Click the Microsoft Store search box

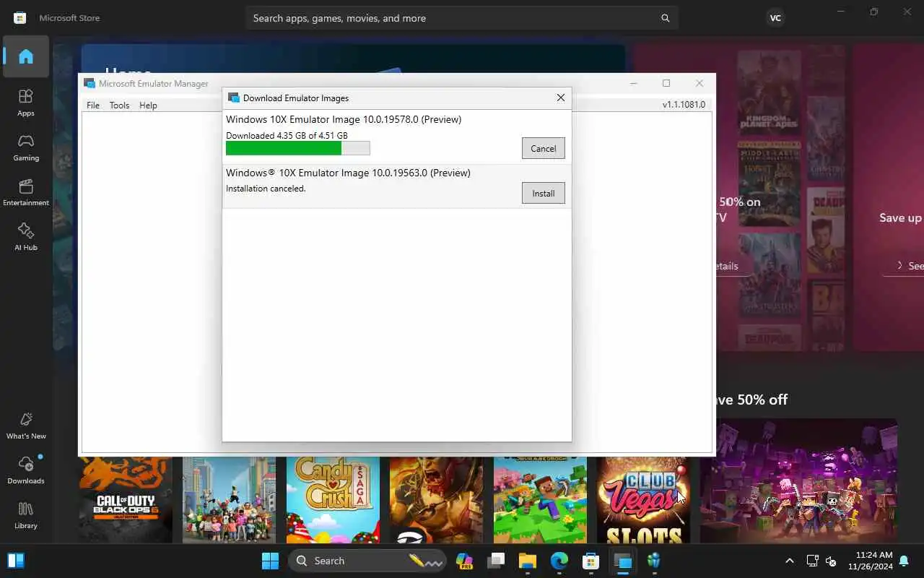(x=462, y=18)
